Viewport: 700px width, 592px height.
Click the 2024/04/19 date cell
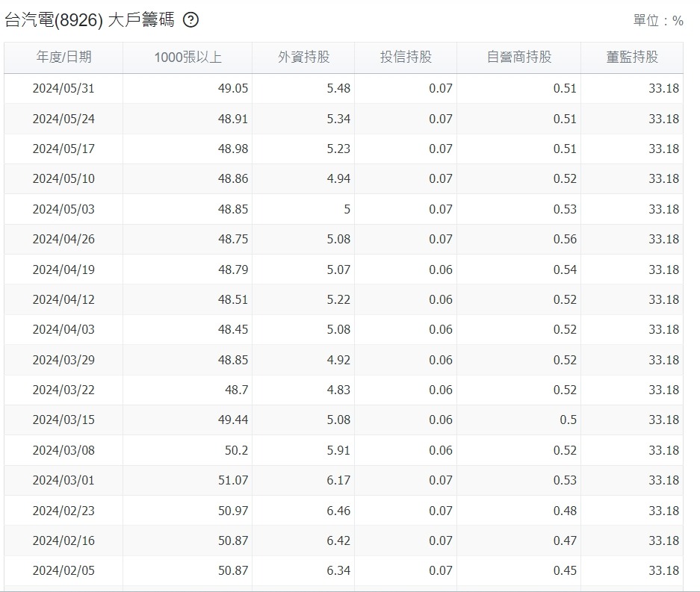tap(64, 269)
